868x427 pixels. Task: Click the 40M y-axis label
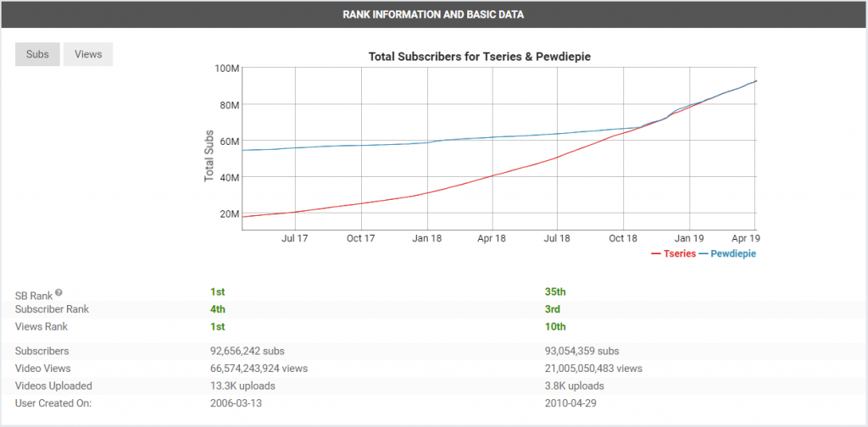pyautogui.click(x=228, y=178)
